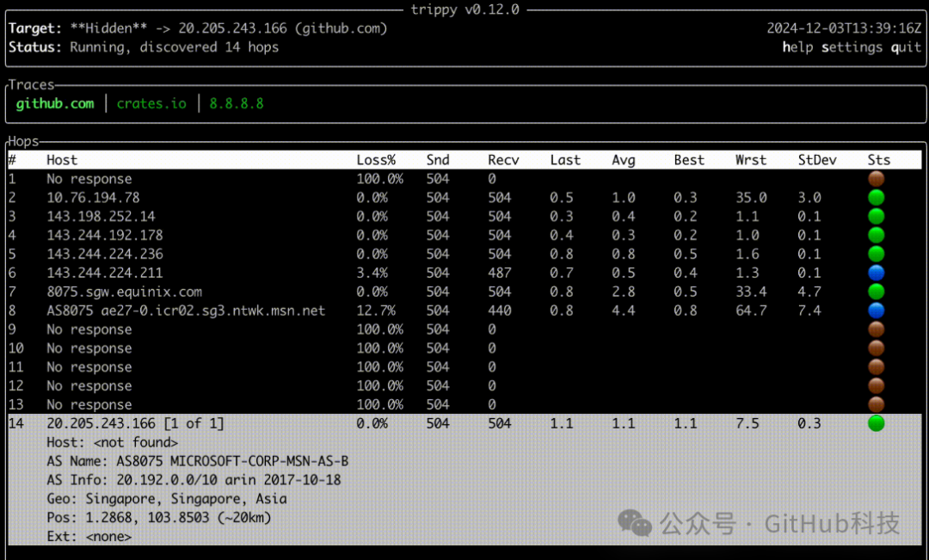Viewport: 929px width, 560px height.
Task: Click the brown status dot for hop 11
Action: (x=877, y=366)
